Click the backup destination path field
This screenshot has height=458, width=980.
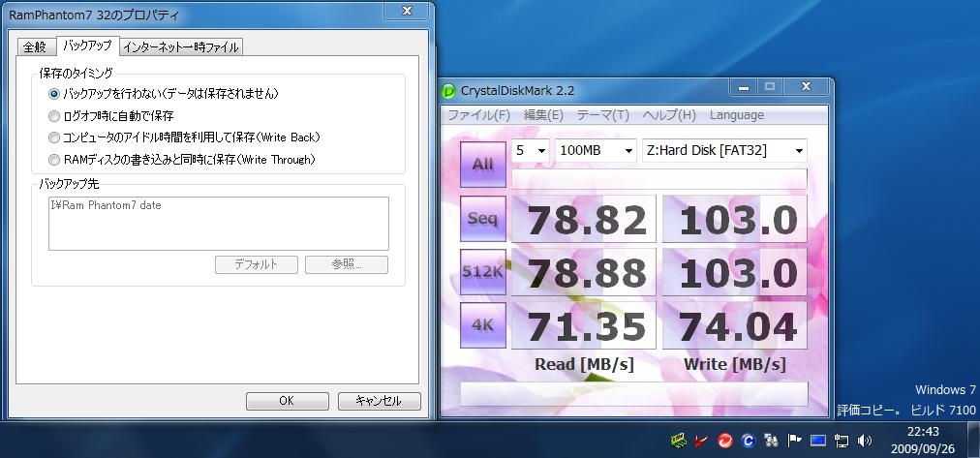(219, 224)
